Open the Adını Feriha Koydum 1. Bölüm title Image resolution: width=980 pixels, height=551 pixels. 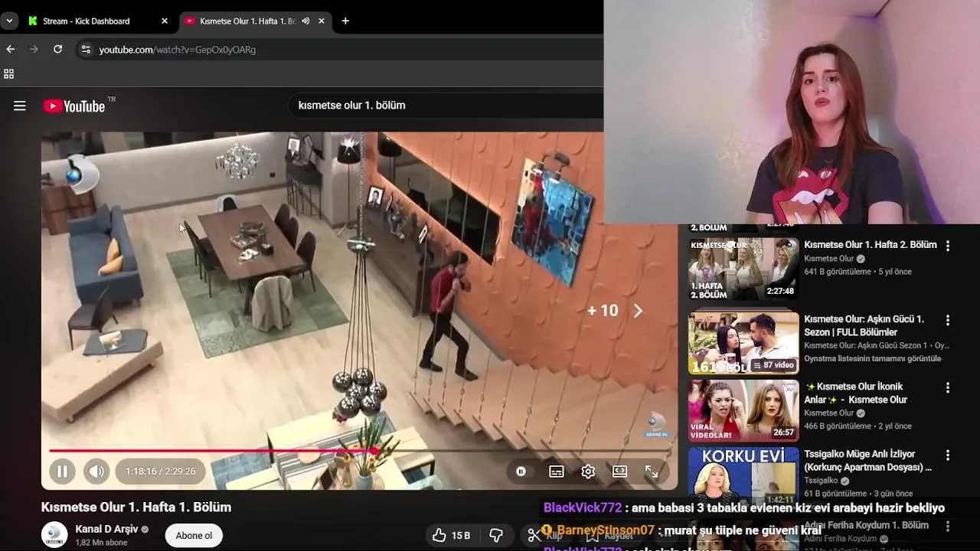(867, 525)
